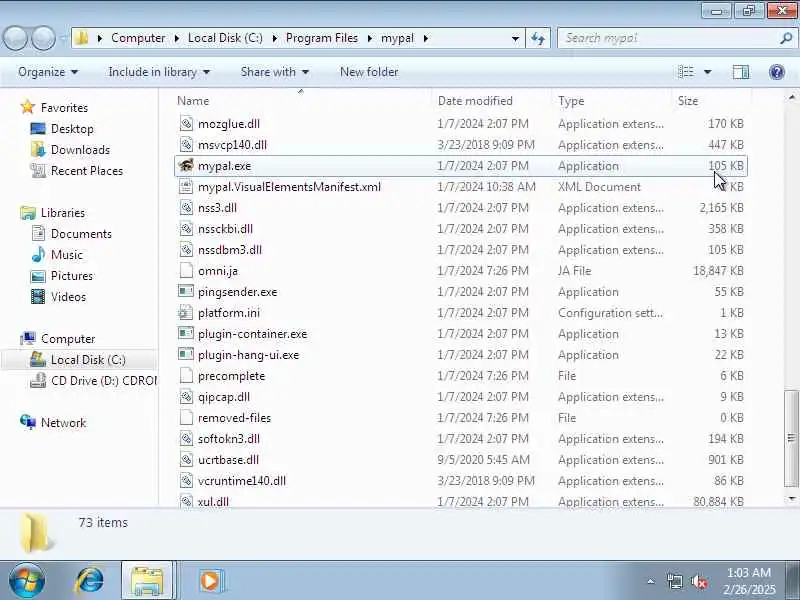800x600 pixels.
Task: Select Music under Libraries
Action: coord(66,255)
